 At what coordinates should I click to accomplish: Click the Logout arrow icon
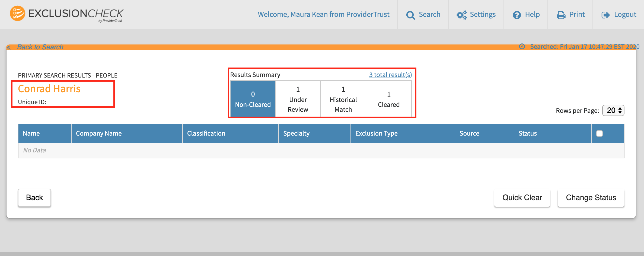[605, 15]
